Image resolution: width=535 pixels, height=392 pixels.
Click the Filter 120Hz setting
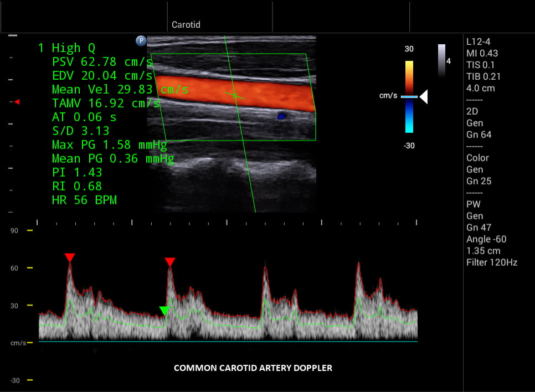(491, 262)
